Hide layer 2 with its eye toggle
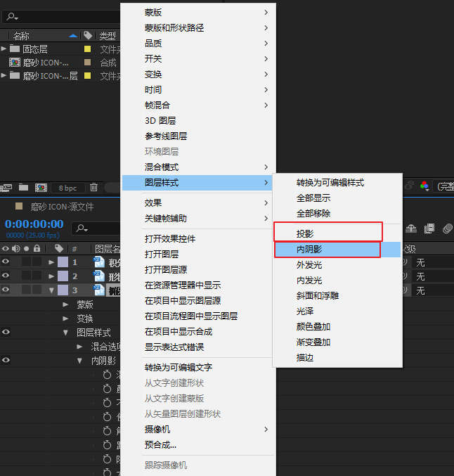 click(6, 276)
